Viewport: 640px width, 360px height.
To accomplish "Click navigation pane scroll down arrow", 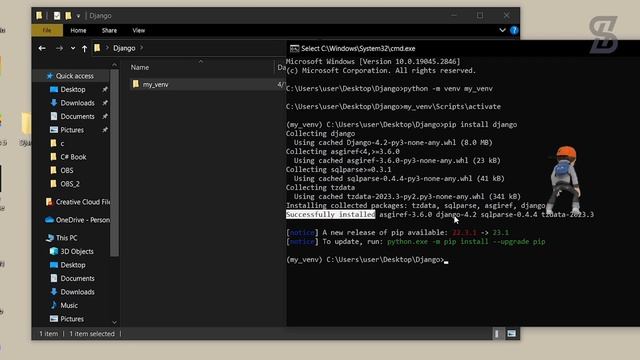I will pos(114,322).
